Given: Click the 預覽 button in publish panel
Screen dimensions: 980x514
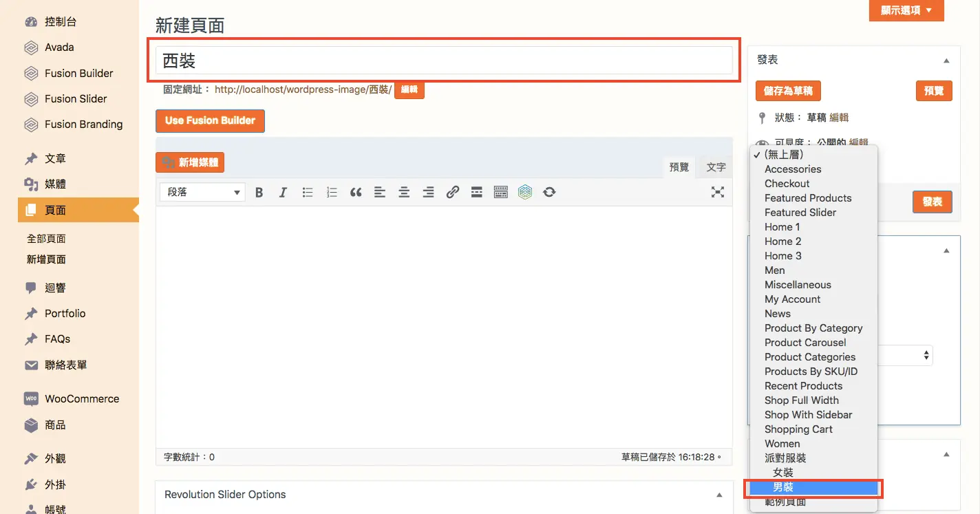Looking at the screenshot, I should [x=934, y=91].
